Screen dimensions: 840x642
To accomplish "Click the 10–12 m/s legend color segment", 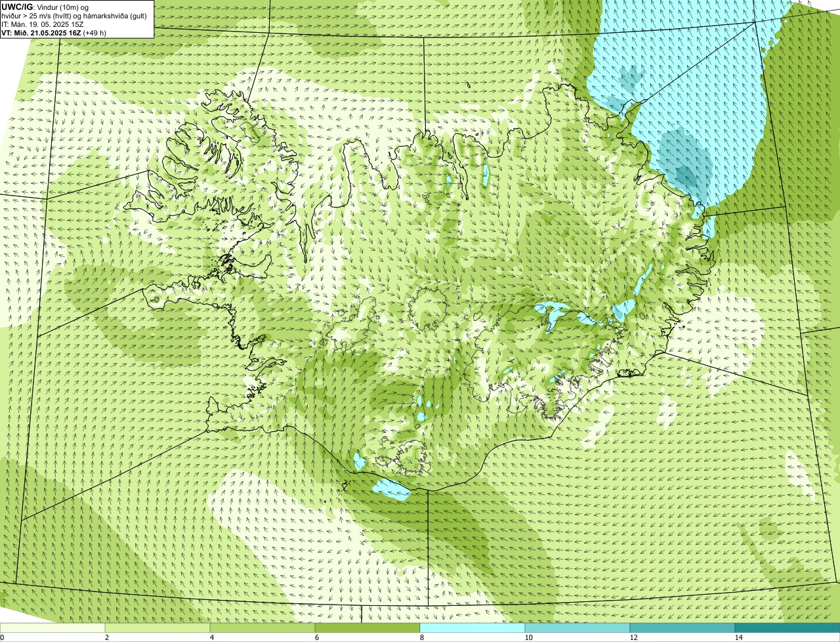I will (x=577, y=628).
